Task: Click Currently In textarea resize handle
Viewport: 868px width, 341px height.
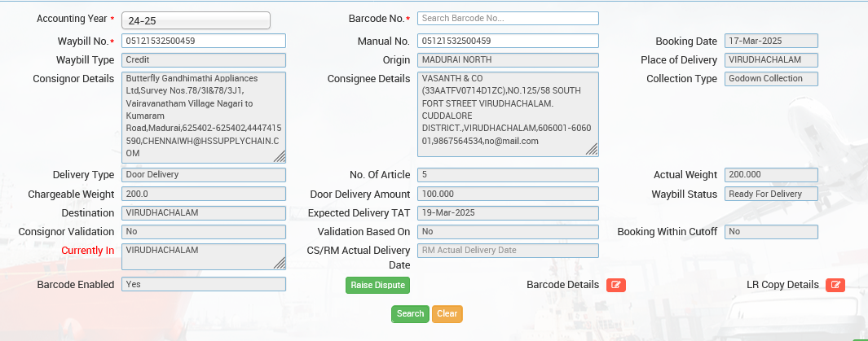Action: click(280, 263)
